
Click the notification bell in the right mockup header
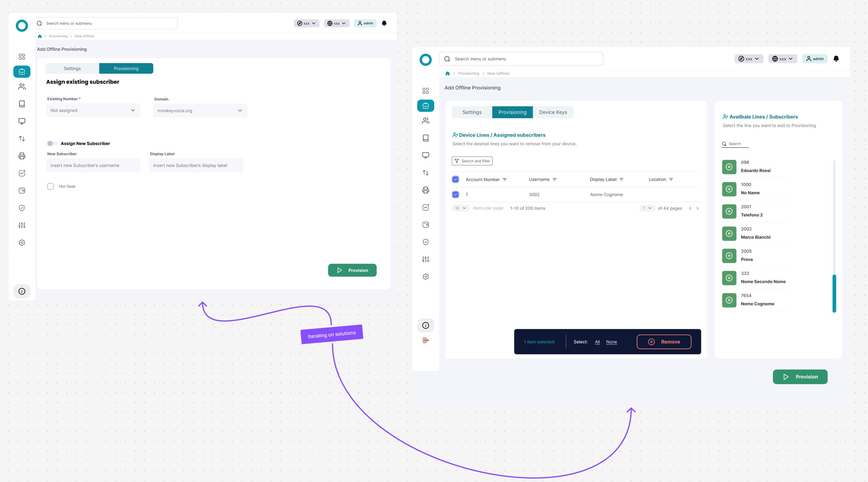[x=836, y=59]
